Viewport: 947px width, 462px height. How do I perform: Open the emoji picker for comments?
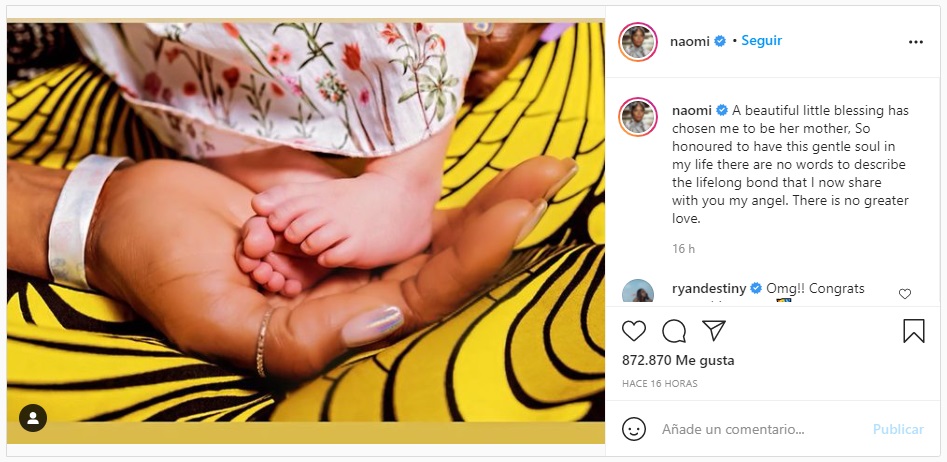coord(634,429)
